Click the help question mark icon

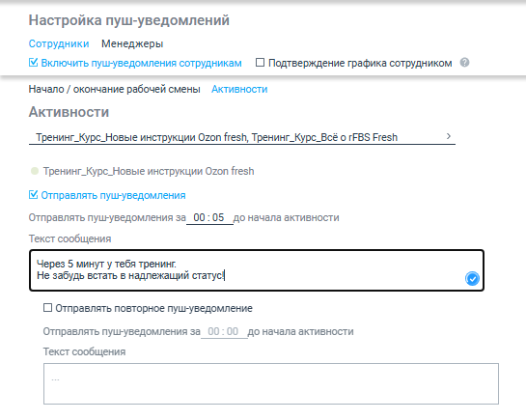point(464,63)
